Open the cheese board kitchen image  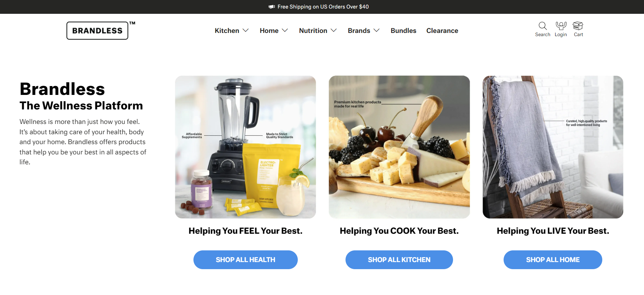coord(399,147)
